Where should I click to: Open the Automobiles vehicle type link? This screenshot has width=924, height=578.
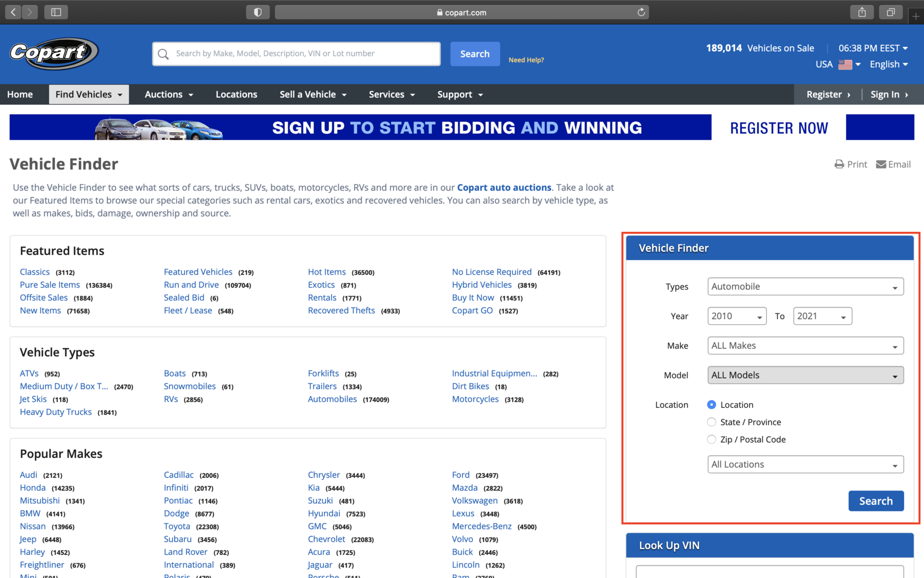pos(332,399)
